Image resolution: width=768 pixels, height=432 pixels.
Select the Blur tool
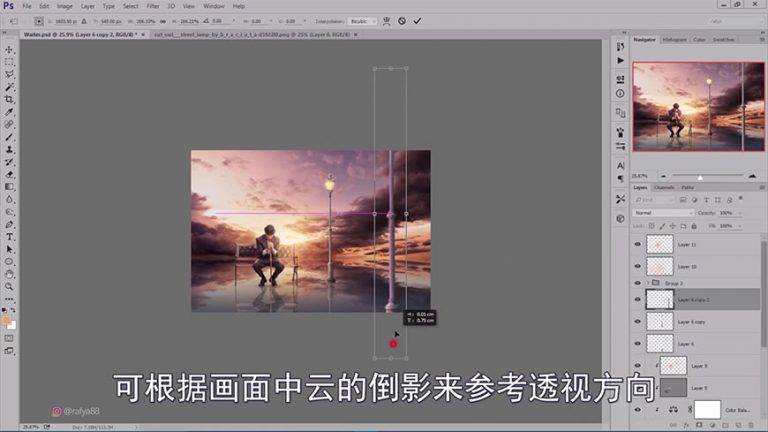(x=9, y=199)
